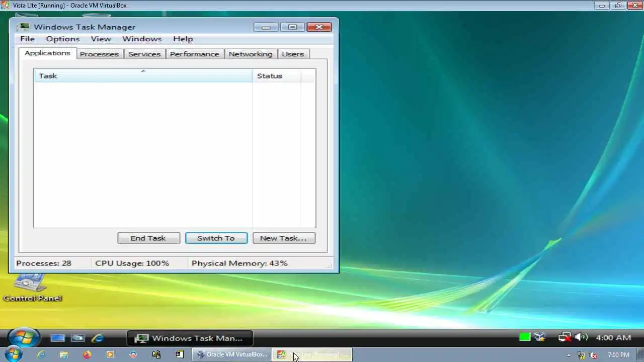The width and height of the screenshot is (644, 362).
Task: Open the Windows menu
Action: pyautogui.click(x=142, y=39)
